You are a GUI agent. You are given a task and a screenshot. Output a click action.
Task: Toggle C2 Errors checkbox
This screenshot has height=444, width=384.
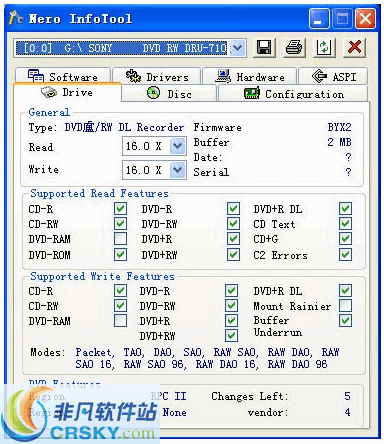point(346,255)
